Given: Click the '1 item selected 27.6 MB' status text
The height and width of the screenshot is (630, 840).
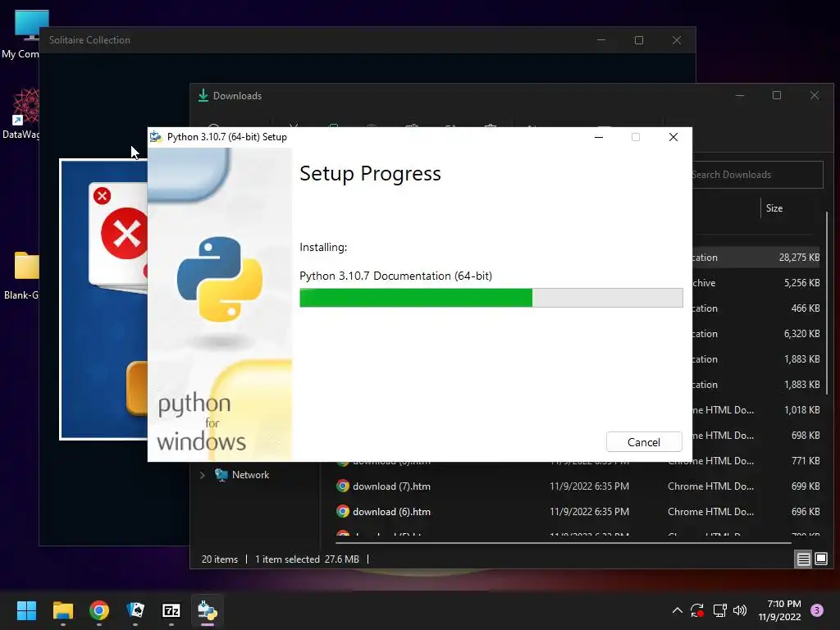Looking at the screenshot, I should [307, 559].
